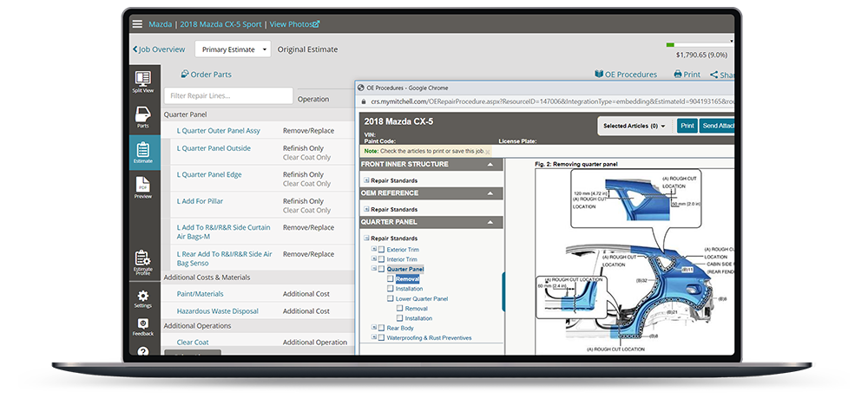Click the Print button in OE Procedures window
868x405 pixels.
[x=687, y=126]
